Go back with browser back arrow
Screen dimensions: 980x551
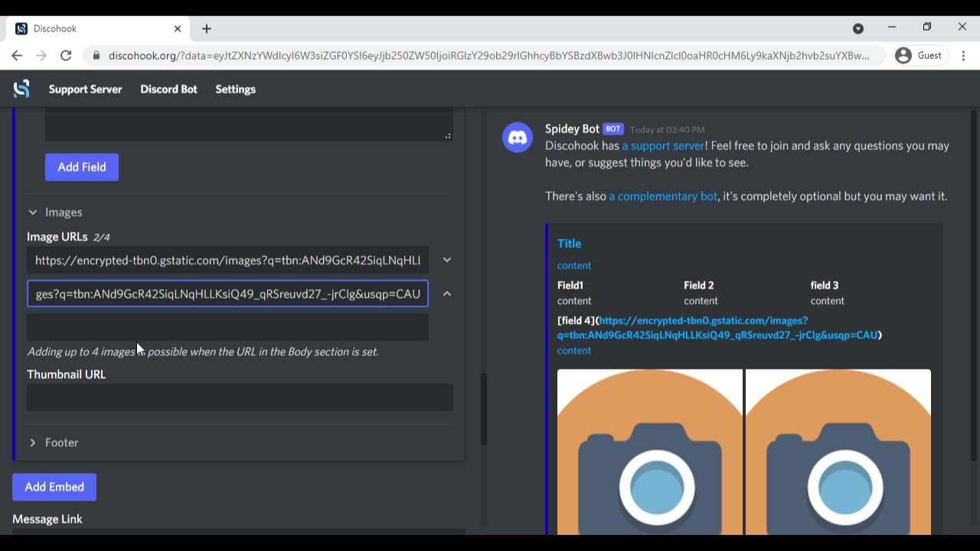click(x=17, y=56)
